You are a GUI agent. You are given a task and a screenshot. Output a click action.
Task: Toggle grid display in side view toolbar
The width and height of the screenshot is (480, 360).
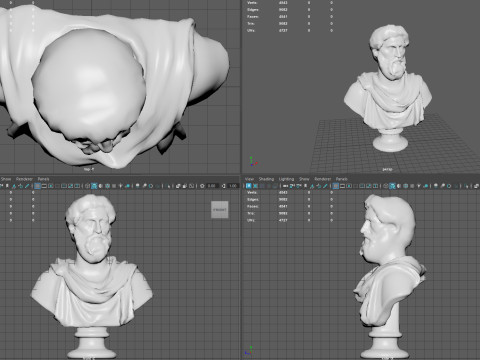pyautogui.click(x=335, y=186)
